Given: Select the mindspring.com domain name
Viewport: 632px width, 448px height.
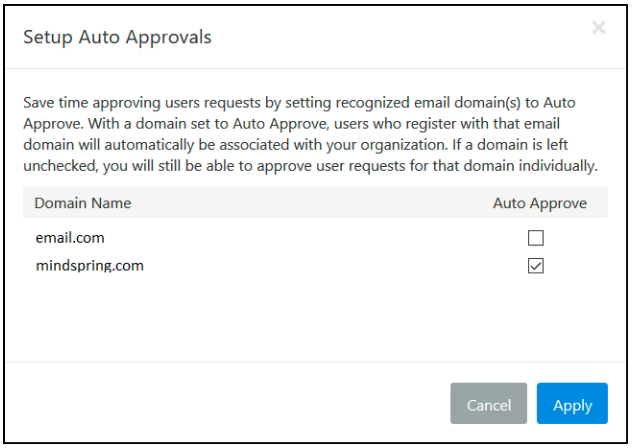Looking at the screenshot, I should point(89,266).
